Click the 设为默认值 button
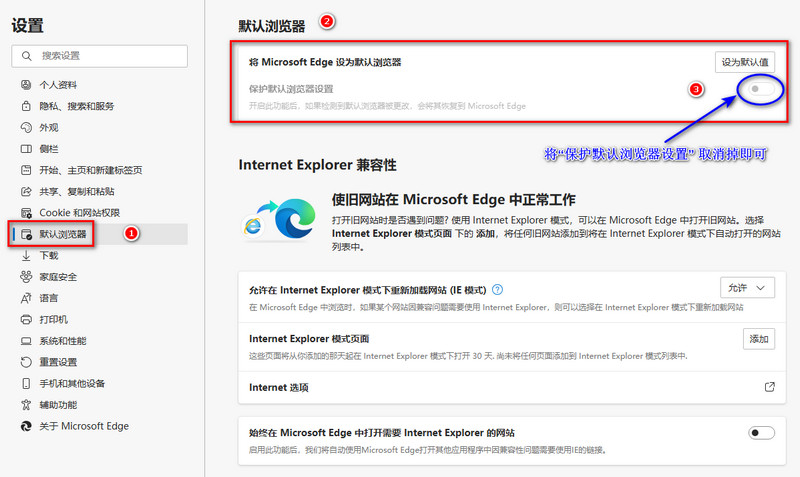This screenshot has width=800, height=477. 746,62
